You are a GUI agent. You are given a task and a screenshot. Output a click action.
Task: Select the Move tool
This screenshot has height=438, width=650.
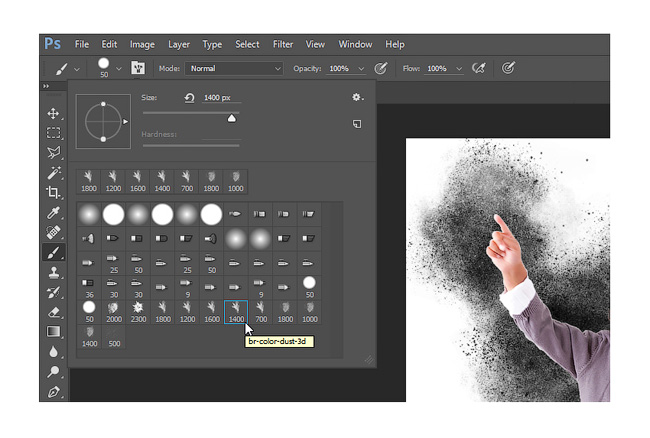point(53,113)
